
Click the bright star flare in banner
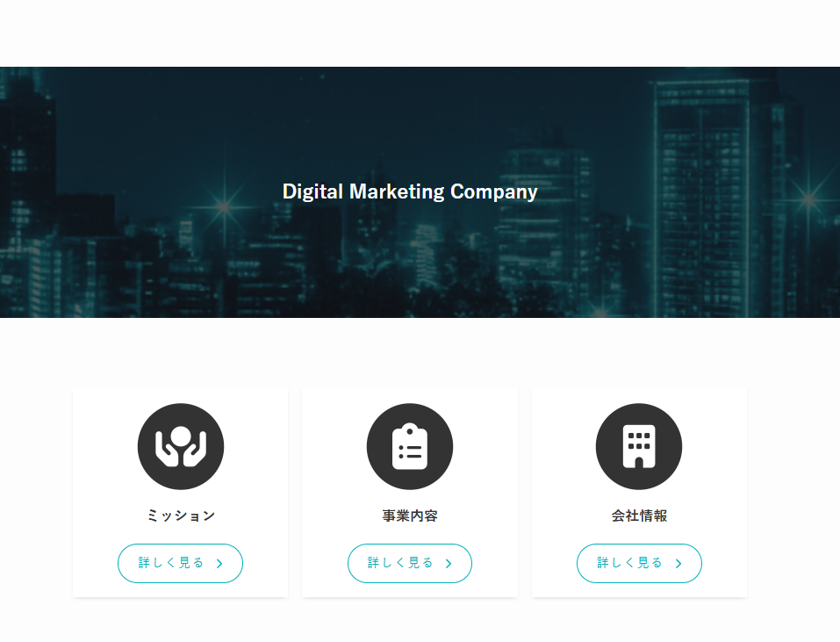click(x=224, y=206)
